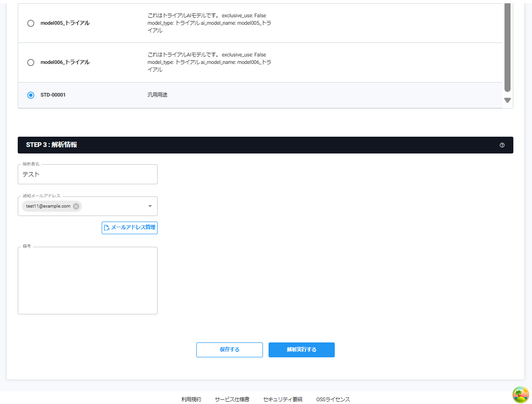
Task: Click the model006_トライアル description text
Action: [x=209, y=63]
